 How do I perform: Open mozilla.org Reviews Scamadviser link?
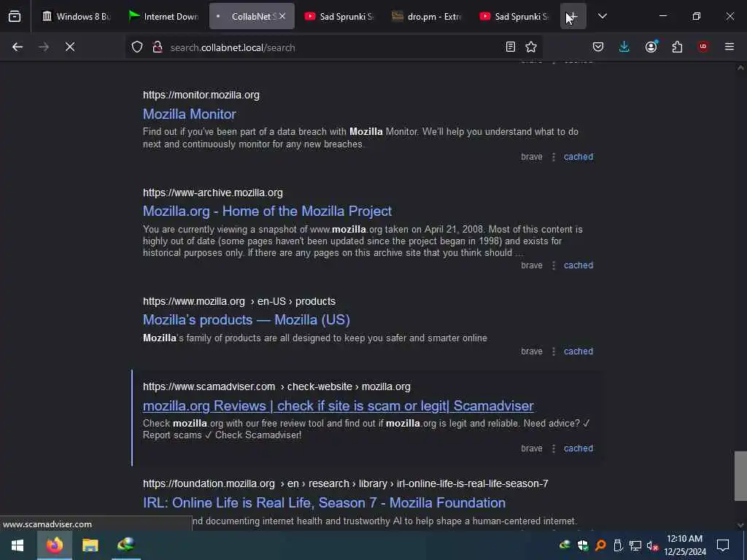pos(338,406)
